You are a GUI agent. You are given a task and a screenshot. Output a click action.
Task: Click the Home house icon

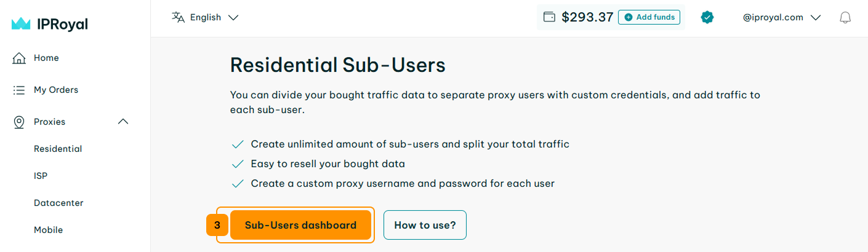[19, 58]
